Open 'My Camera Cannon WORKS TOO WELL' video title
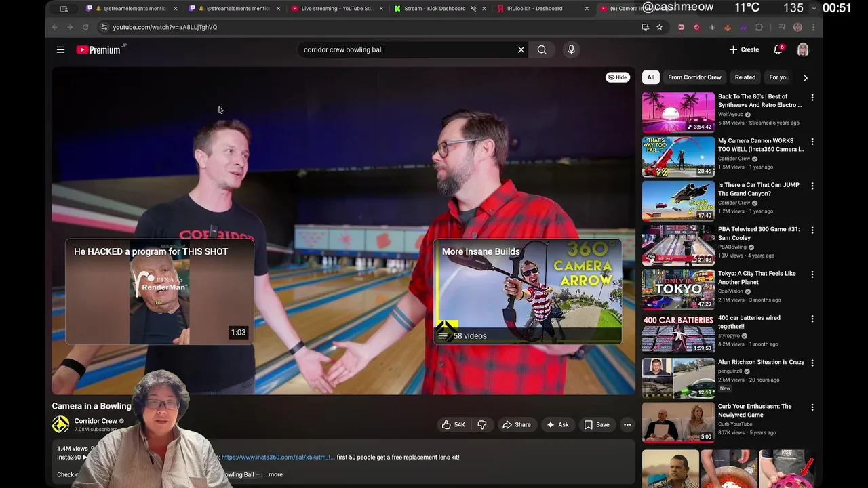The height and width of the screenshot is (488, 868). pos(761,145)
